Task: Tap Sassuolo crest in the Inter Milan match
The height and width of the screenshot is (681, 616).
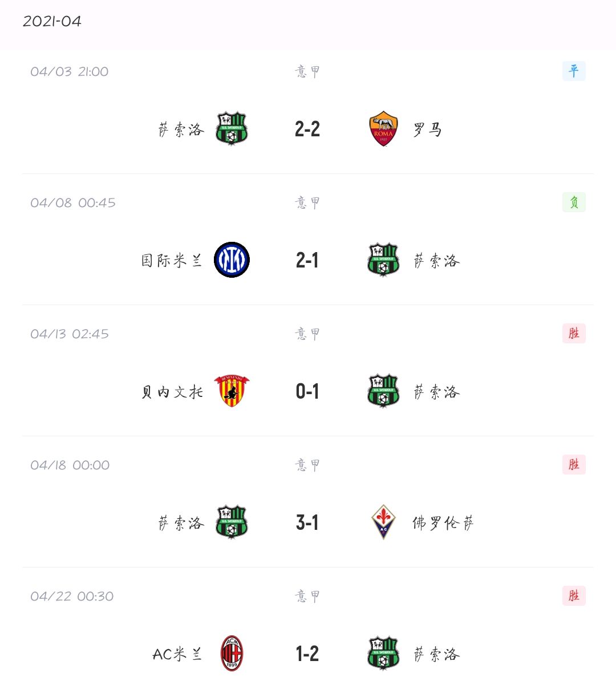Action: coord(383,260)
